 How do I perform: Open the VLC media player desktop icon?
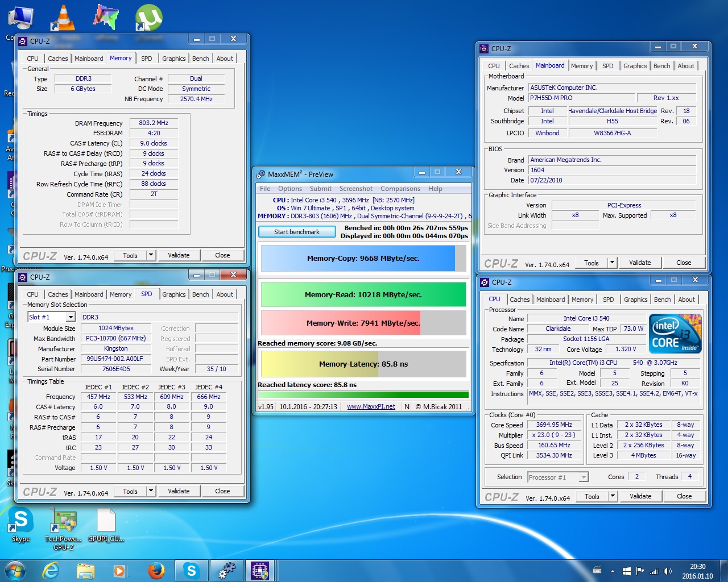click(x=63, y=17)
